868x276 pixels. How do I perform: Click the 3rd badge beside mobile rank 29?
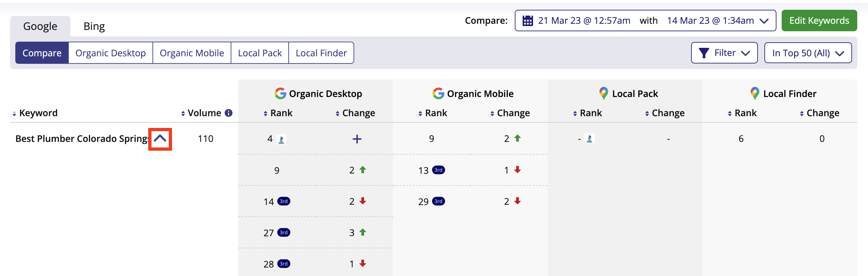point(438,201)
